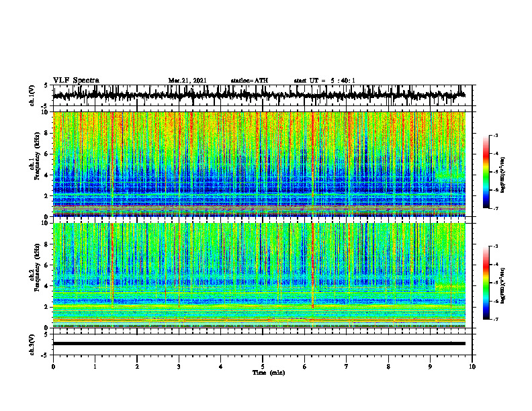Click the ch.2 color scale bar
This screenshot has height=411, width=532.
click(x=486, y=283)
